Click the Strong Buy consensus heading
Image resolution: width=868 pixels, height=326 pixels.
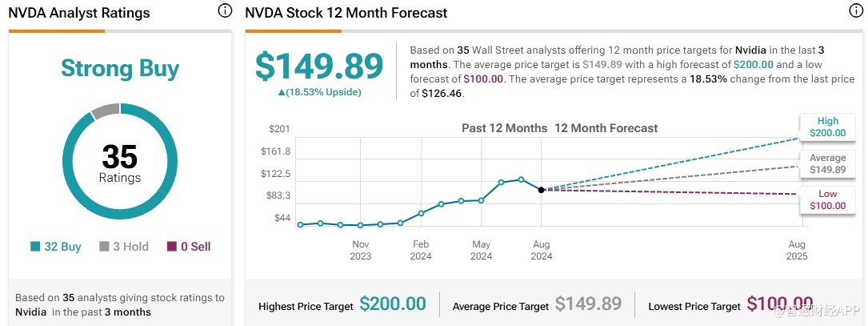[119, 69]
